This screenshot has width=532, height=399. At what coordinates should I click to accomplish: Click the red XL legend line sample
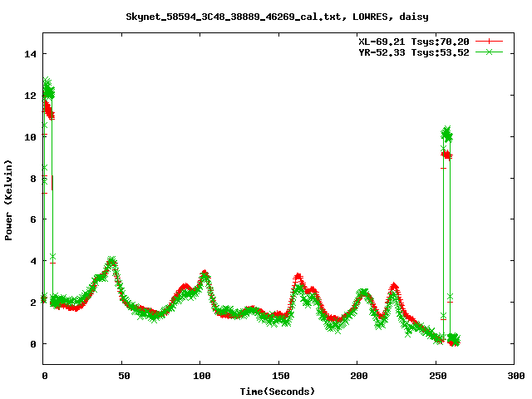click(489, 42)
